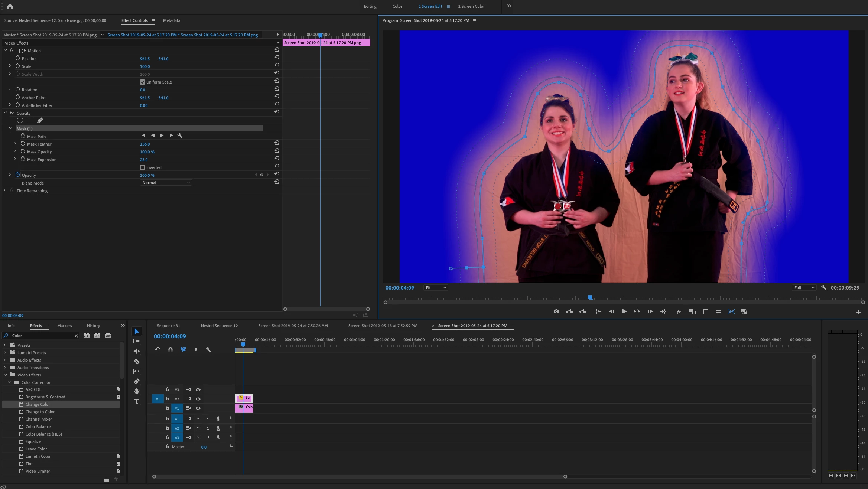Click the Mask Feather value 156.0

click(x=145, y=144)
